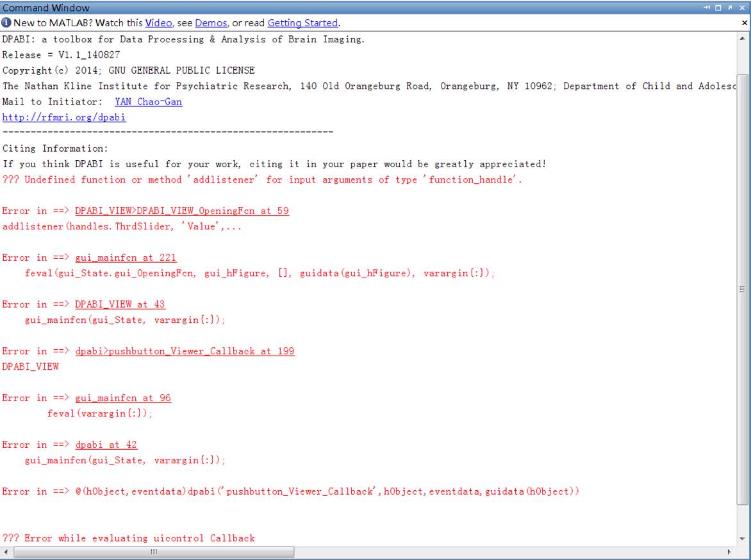Click the standalone DPABI_VIEW code line
Screen dimensions: 751x560
pos(31,366)
